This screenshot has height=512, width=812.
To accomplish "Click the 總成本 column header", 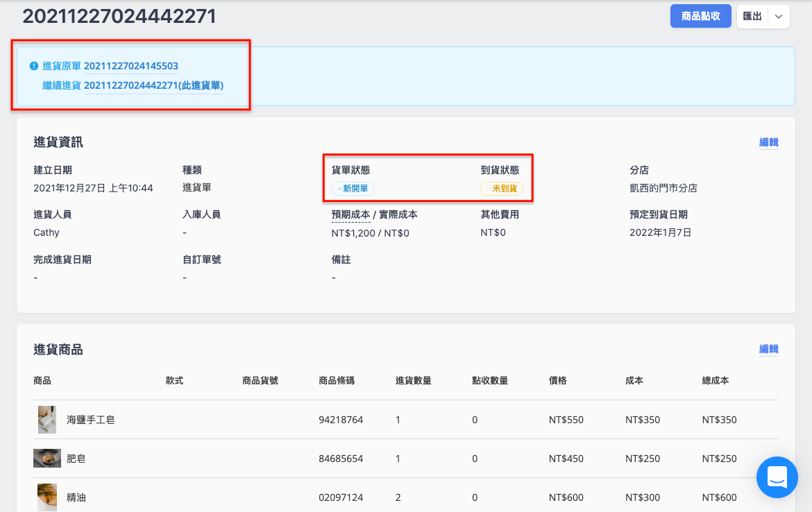I will [715, 380].
